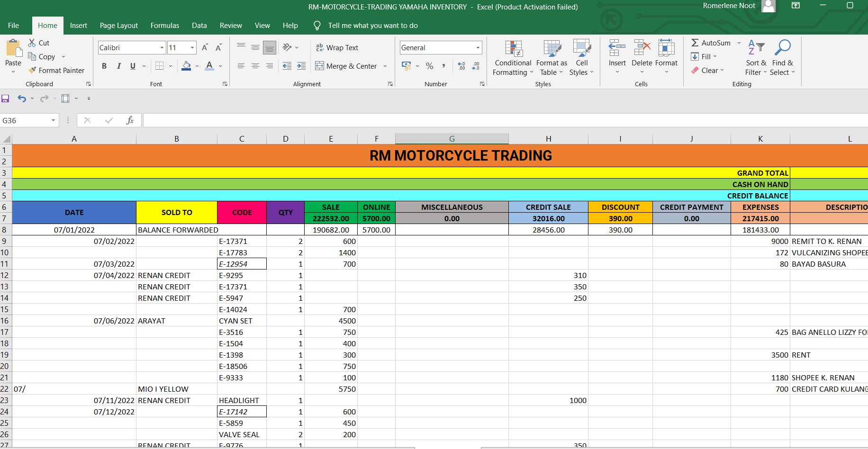Screen dimensions: 868x449
Task: Increase font size with the larger A icon
Action: [x=205, y=47]
